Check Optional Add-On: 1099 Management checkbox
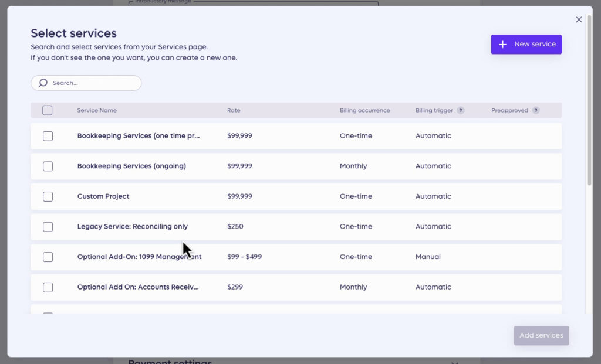 (x=48, y=257)
